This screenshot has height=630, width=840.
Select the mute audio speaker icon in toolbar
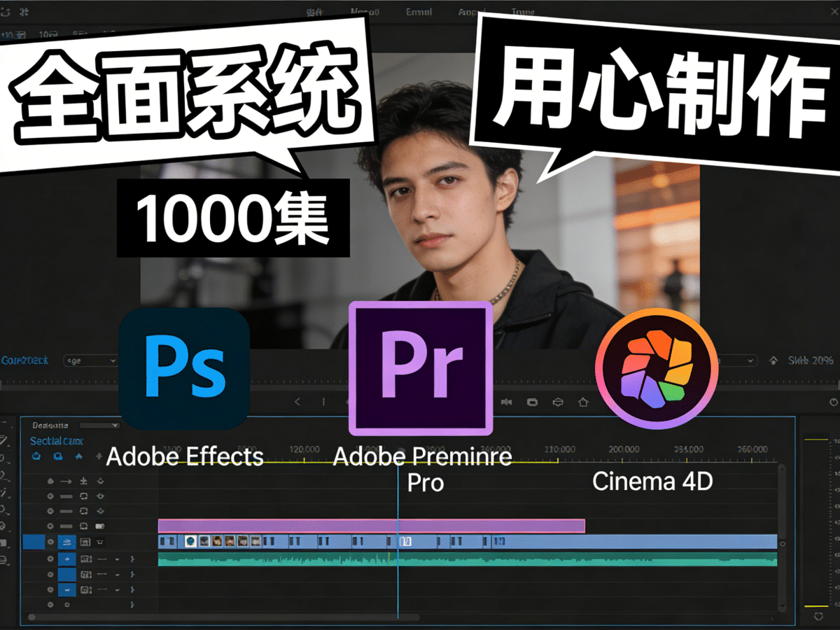click(x=507, y=401)
